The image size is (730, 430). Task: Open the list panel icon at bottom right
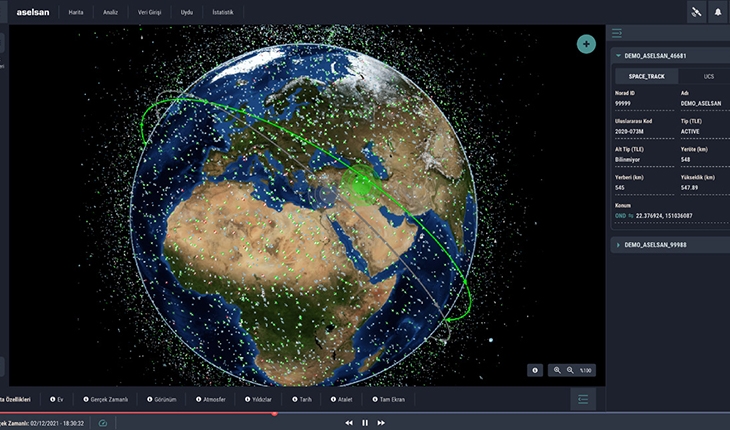585,398
